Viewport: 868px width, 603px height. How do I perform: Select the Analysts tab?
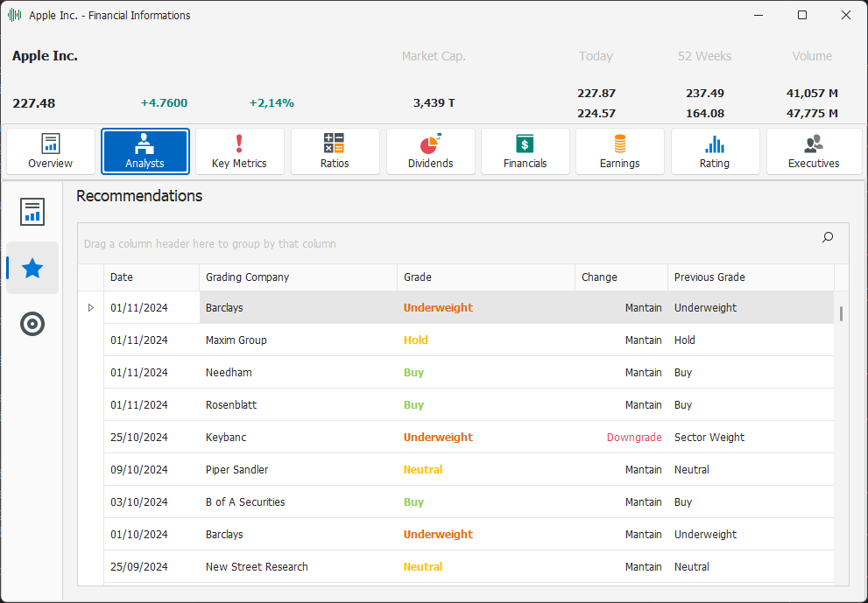pyautogui.click(x=145, y=151)
